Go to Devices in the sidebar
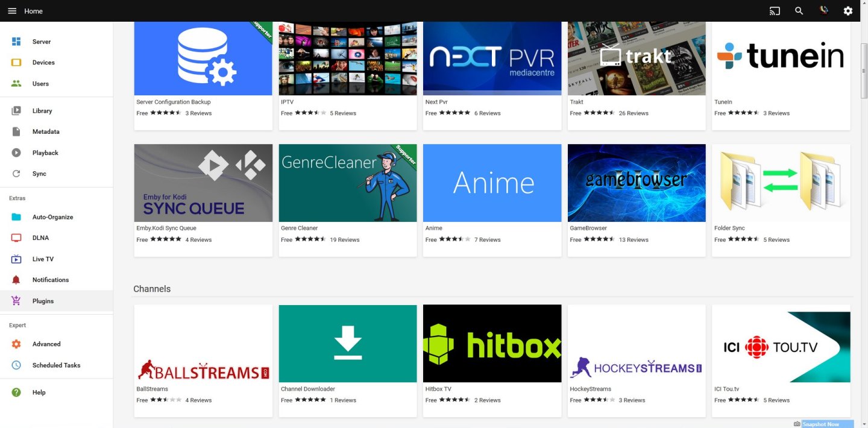The image size is (868, 428). pyautogui.click(x=57, y=63)
